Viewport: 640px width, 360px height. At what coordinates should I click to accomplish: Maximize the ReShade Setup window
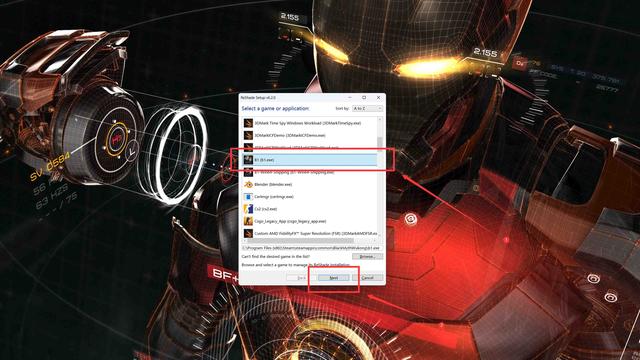point(364,98)
